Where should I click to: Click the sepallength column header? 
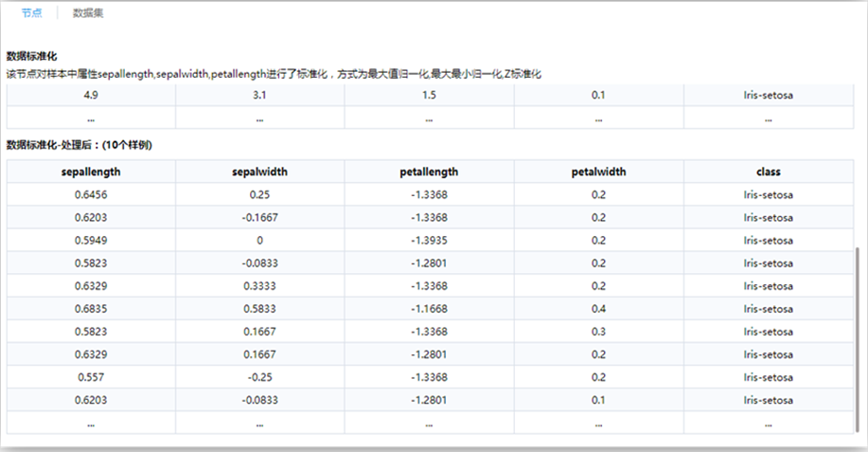tap(91, 172)
